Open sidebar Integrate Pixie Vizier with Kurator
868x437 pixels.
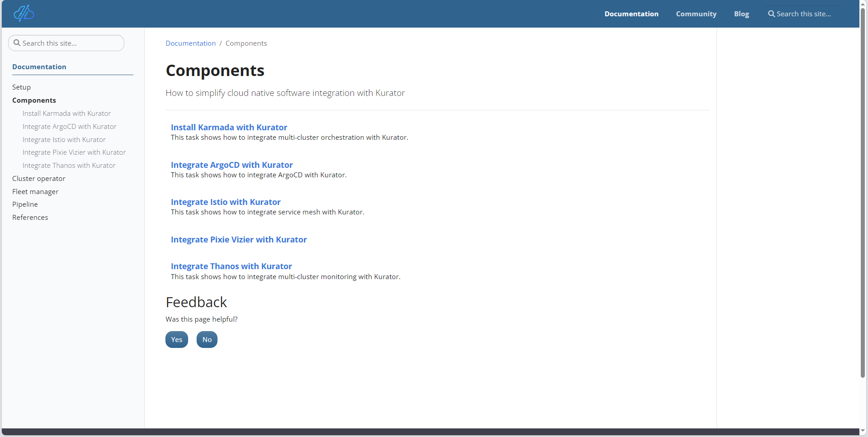74,152
